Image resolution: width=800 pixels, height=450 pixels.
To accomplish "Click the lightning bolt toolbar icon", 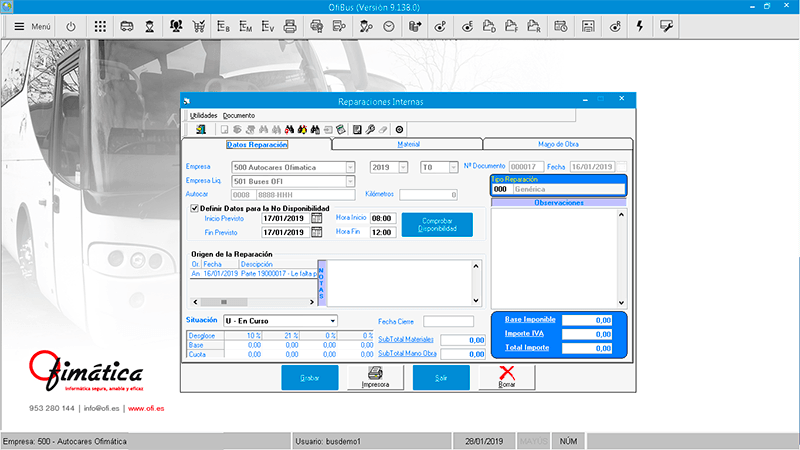I will 638,25.
